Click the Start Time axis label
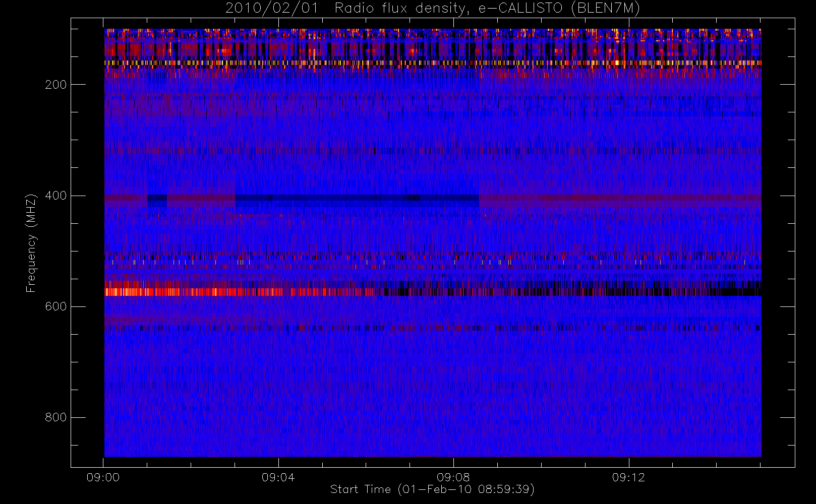 point(432,489)
